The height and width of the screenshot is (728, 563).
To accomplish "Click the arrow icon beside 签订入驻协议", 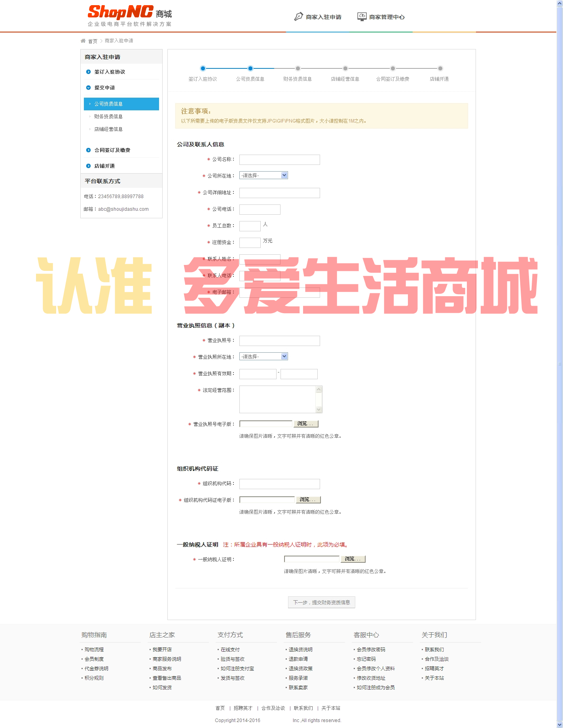I will pos(88,72).
